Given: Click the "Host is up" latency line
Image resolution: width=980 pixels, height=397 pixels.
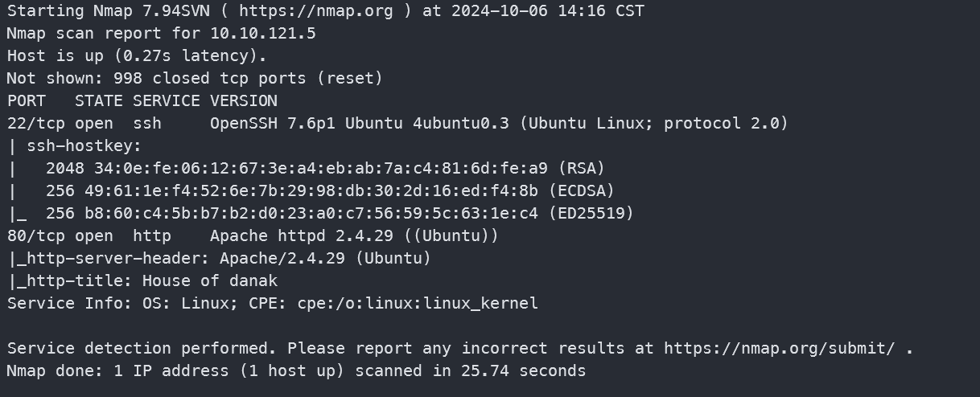Looking at the screenshot, I should [137, 56].
